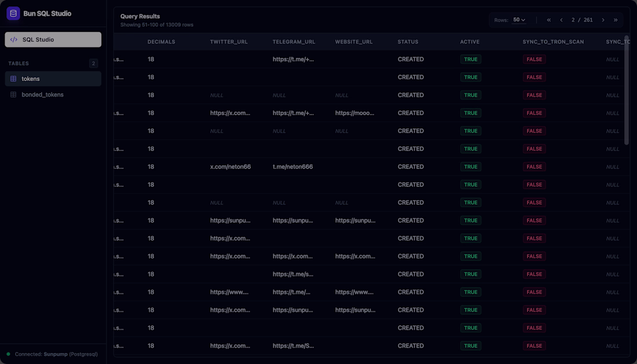Click the Bun SQL Studio database logo

(13, 13)
